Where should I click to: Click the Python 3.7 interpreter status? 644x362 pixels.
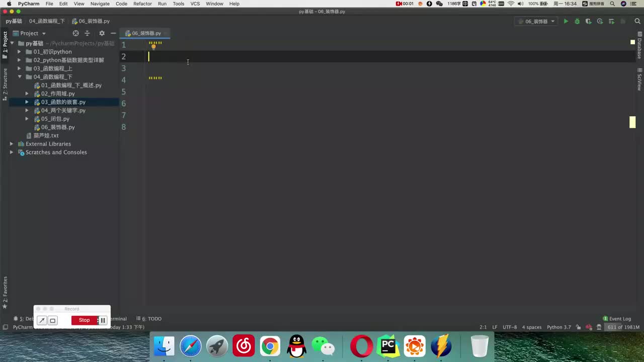(x=559, y=327)
